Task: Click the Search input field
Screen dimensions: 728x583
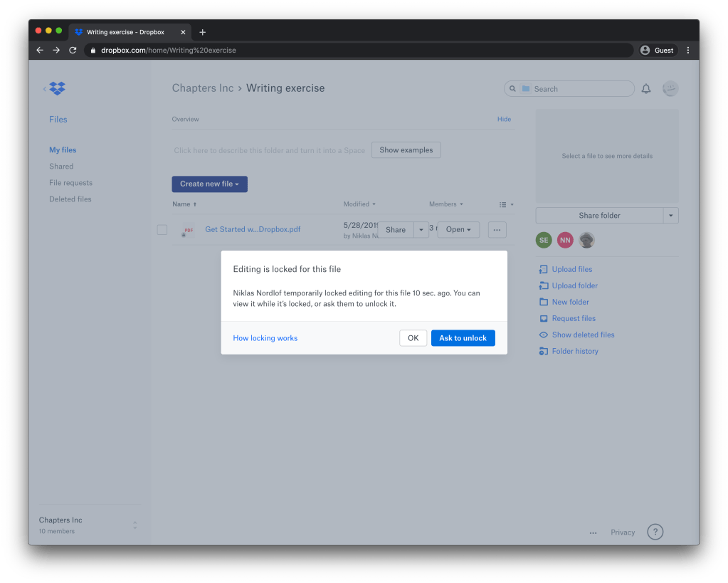Action: coord(576,89)
